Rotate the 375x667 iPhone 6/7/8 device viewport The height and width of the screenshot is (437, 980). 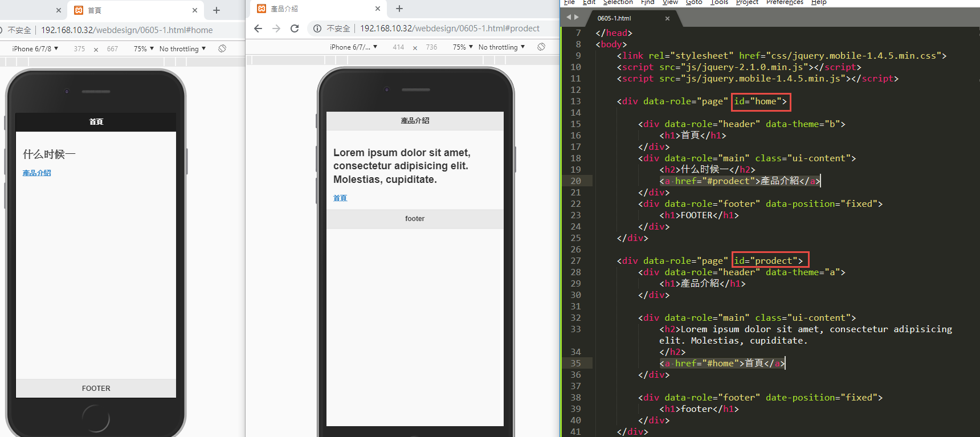222,48
